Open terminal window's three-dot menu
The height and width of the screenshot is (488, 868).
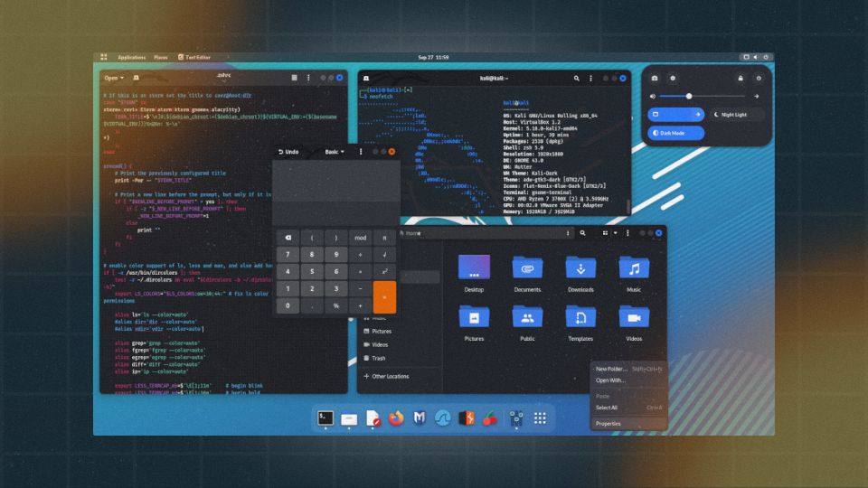pos(590,79)
